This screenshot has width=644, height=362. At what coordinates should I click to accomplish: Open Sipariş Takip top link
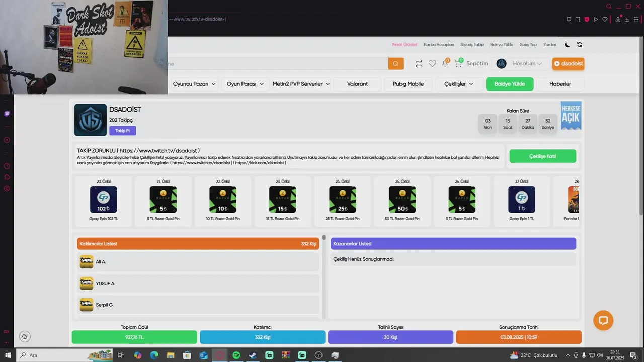point(472,45)
